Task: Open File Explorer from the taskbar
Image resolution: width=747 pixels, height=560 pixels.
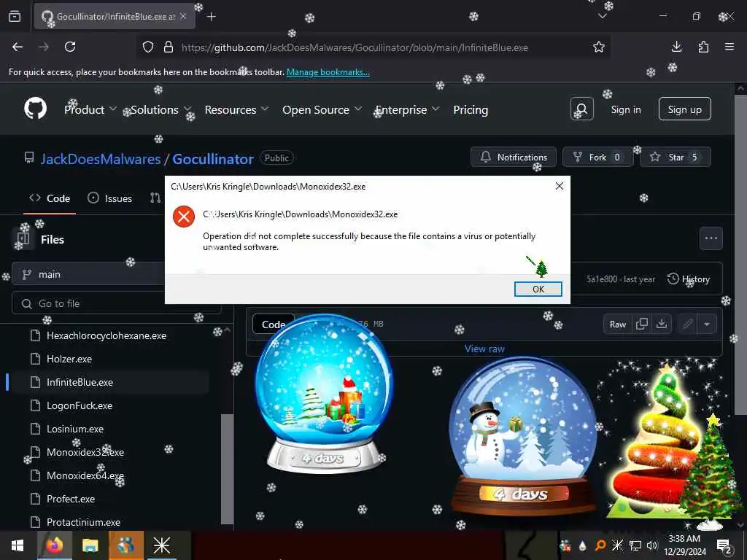Action: pos(90,545)
